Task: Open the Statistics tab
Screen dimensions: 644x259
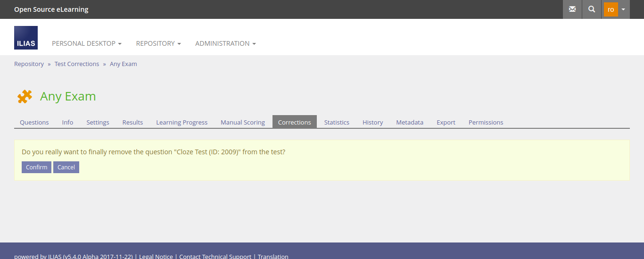Action: click(337, 122)
